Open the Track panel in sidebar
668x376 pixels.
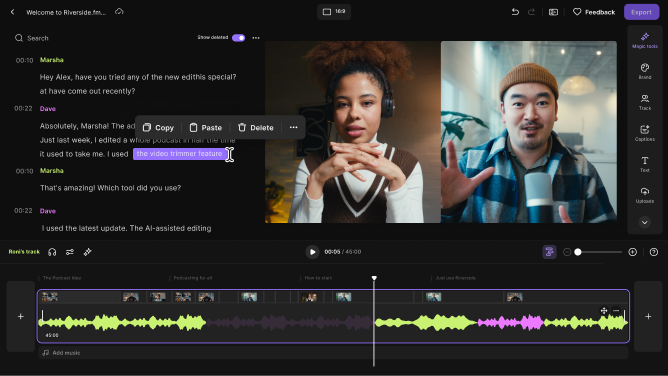[645, 102]
